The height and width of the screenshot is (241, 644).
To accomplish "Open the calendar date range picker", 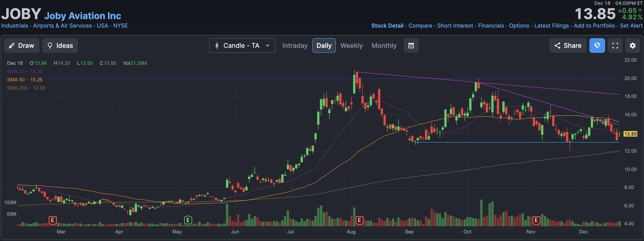I will click(411, 45).
